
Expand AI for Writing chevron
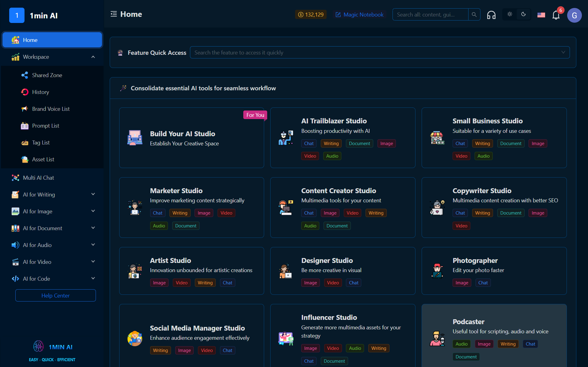pos(93,194)
